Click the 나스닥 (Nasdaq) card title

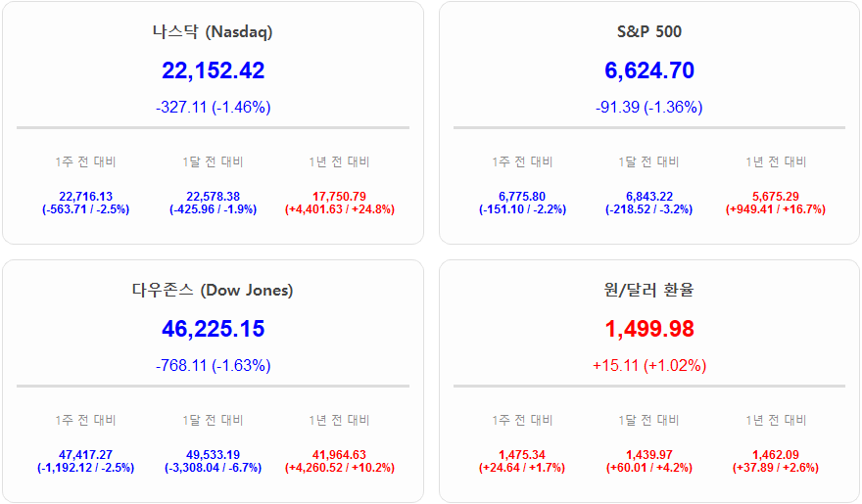(x=213, y=31)
